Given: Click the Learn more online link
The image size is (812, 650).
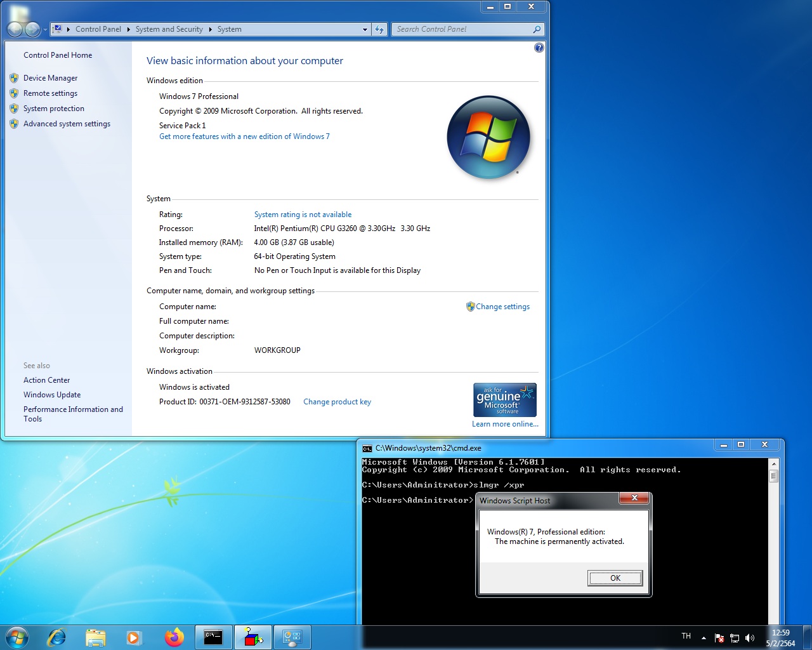Looking at the screenshot, I should [505, 424].
